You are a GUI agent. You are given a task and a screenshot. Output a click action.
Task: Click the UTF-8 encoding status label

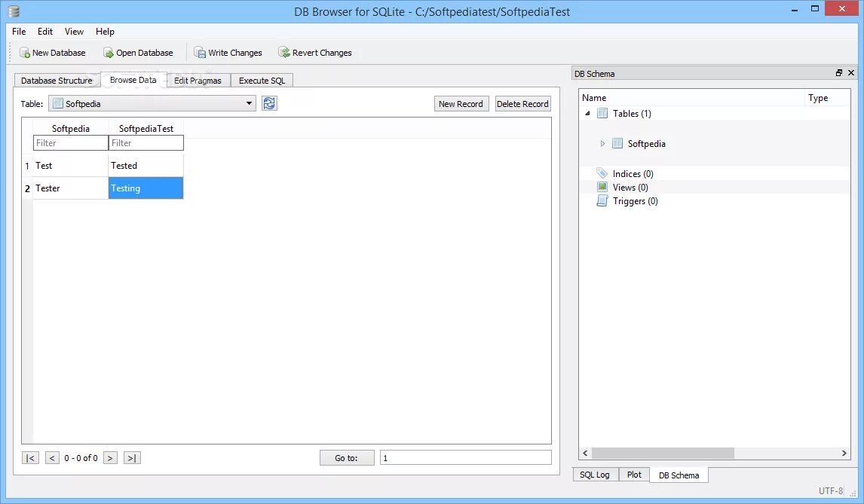tap(830, 490)
